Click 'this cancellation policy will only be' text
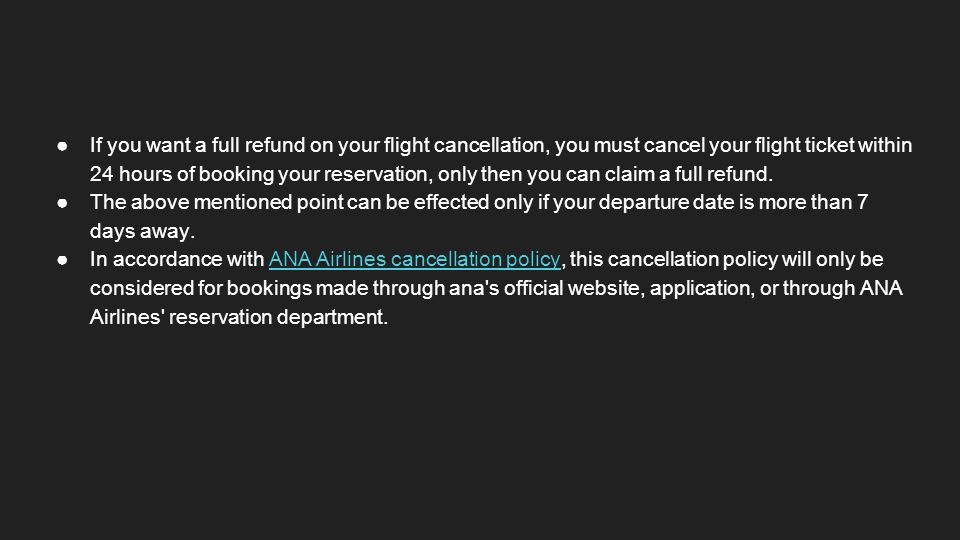 726,260
